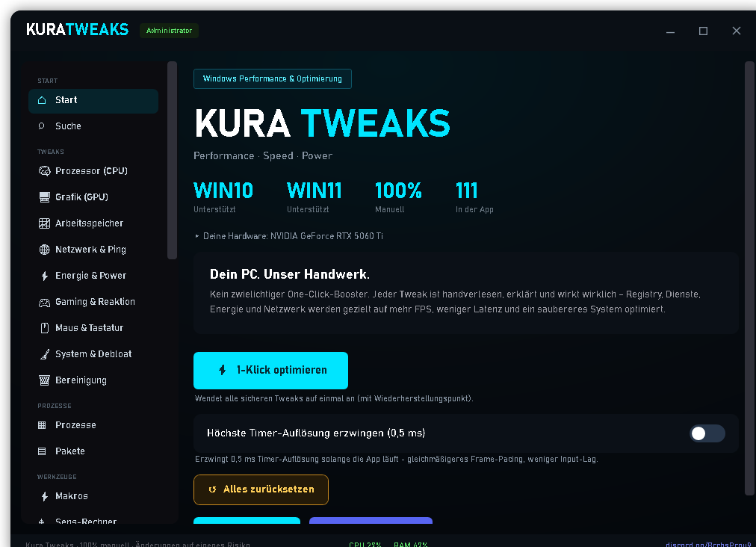The height and width of the screenshot is (547, 756).
Task: Click the WIN10 supported stat
Action: point(223,197)
